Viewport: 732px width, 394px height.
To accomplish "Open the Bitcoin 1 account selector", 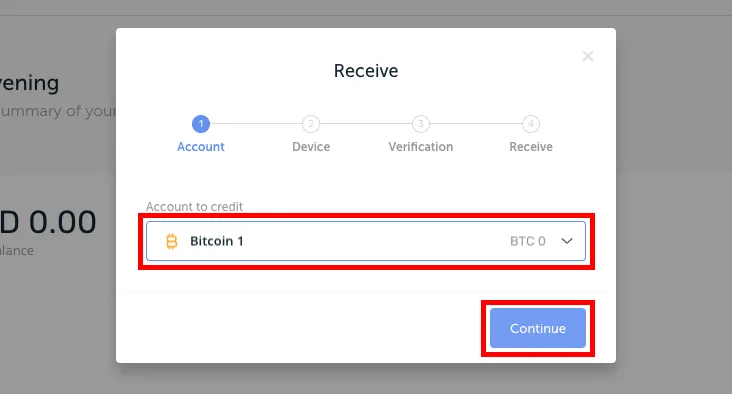I will click(x=366, y=241).
